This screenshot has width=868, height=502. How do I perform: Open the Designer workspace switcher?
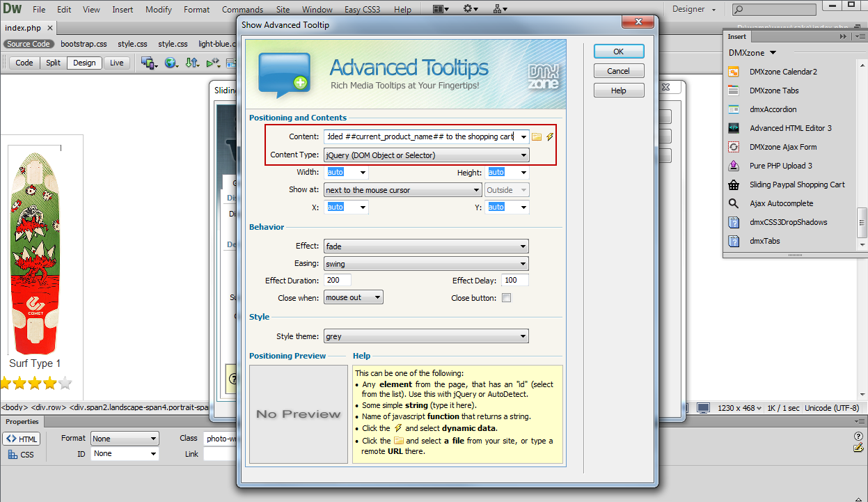[694, 9]
